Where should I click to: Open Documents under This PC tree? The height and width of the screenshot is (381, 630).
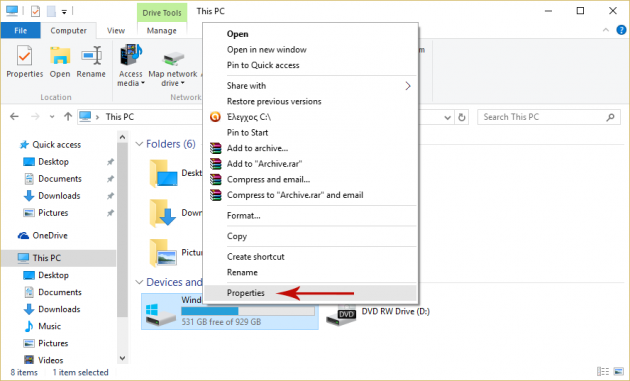click(59, 292)
